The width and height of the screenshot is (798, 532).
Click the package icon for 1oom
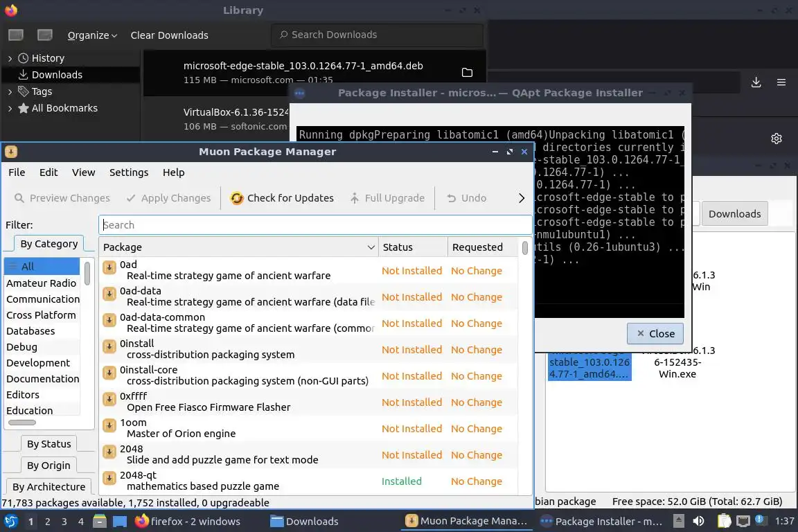tap(109, 425)
